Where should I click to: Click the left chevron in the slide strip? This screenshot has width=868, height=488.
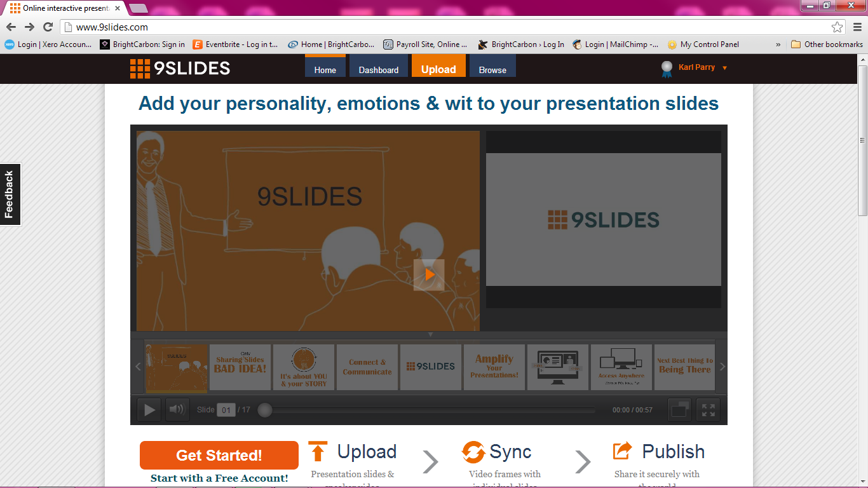click(x=138, y=367)
